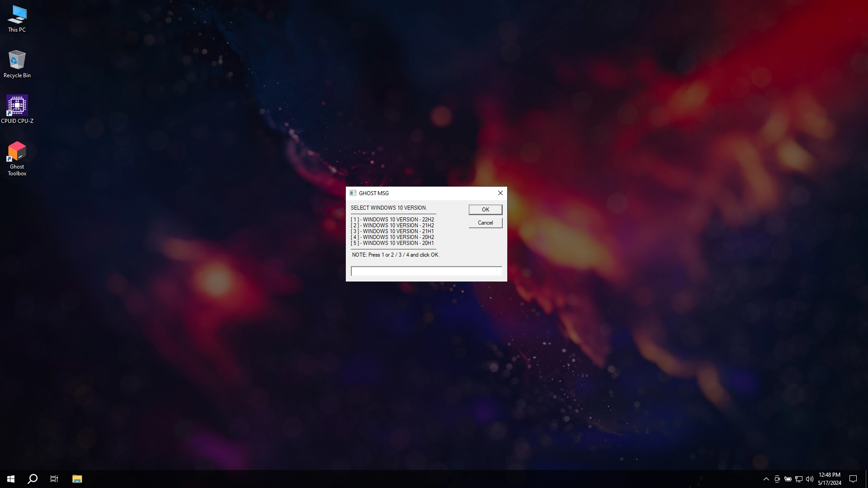Viewport: 868px width, 488px height.
Task: Select the CPUID CPU-Z shortcut
Action: click(17, 109)
